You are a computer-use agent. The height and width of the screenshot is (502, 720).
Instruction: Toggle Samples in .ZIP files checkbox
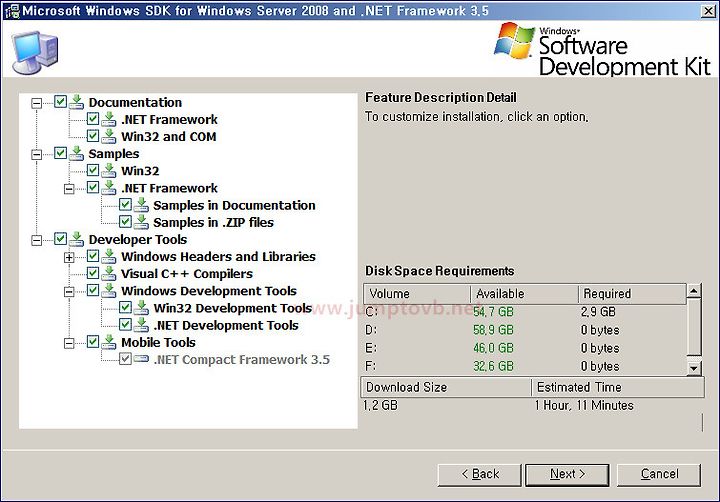tap(125, 221)
